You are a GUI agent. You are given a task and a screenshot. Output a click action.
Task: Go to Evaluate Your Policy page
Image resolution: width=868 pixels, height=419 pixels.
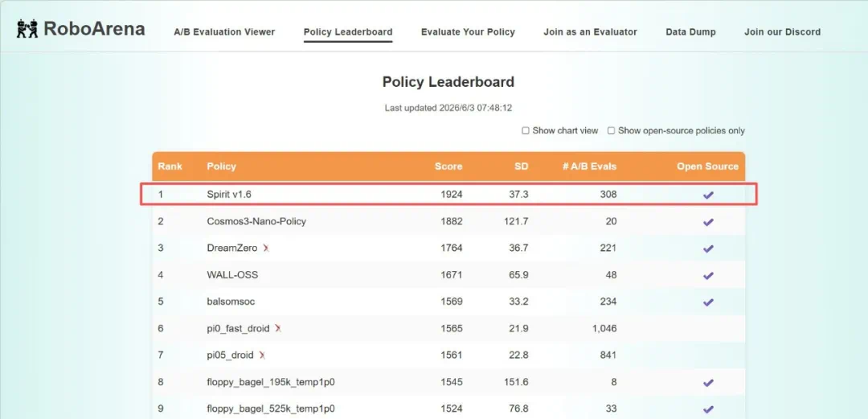tap(468, 32)
